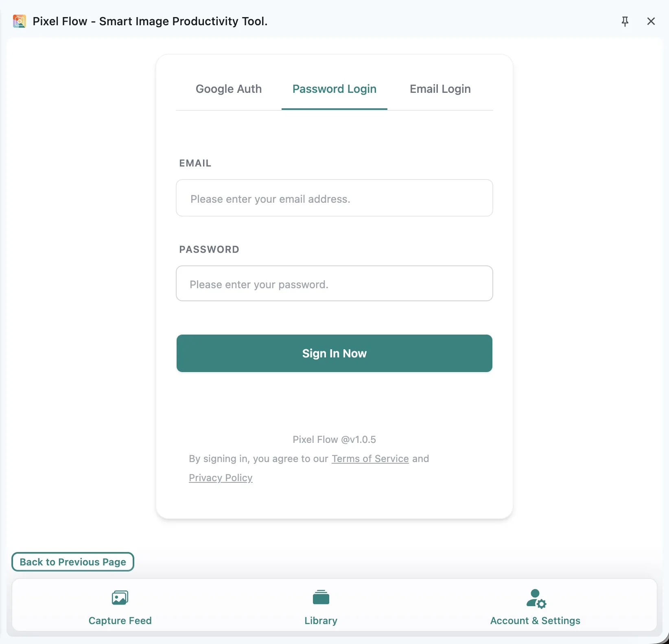The height and width of the screenshot is (644, 669).
Task: Switch to the Google Auth tab
Action: pos(229,89)
